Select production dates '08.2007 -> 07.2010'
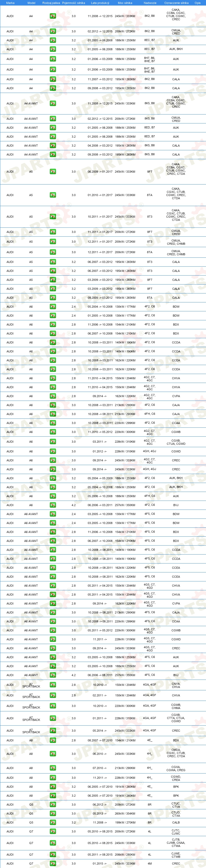206x868 pixels. pyautogui.click(x=100, y=740)
